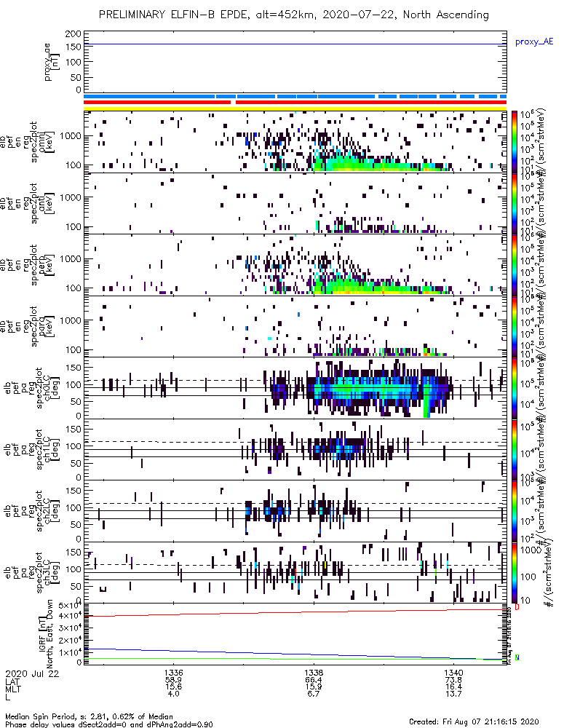Screen dimensions: 564x728
Task: Click the blue "proxy_AE" legend label
Action: point(534,41)
